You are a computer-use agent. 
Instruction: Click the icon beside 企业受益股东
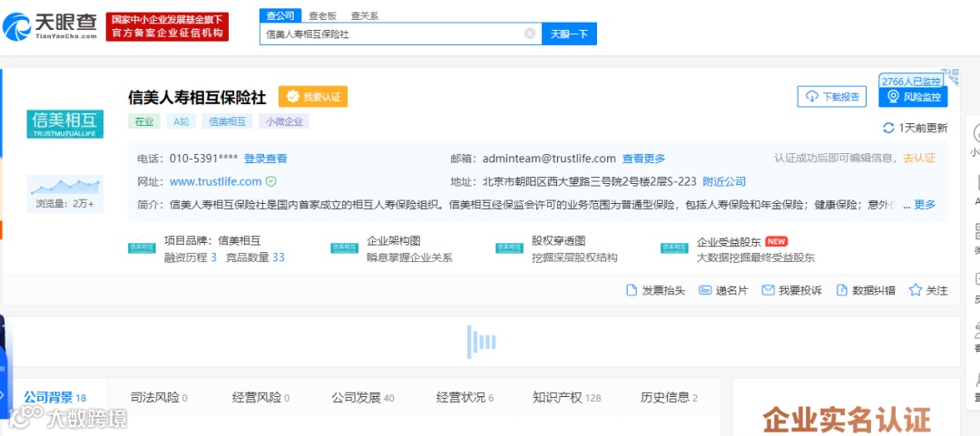pos(674,248)
